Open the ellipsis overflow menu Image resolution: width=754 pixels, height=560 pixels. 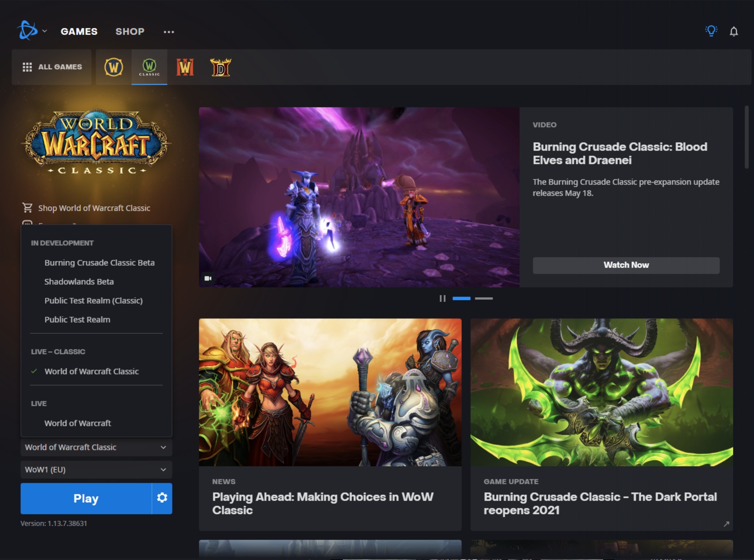[169, 32]
